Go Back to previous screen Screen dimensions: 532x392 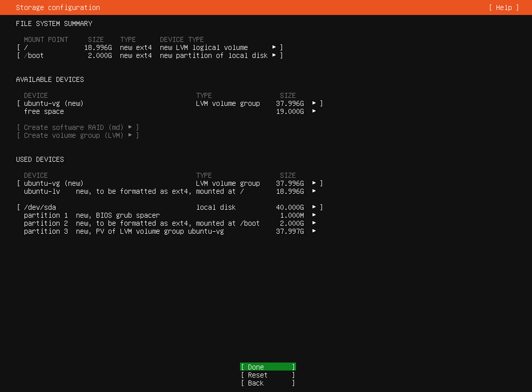click(x=267, y=383)
